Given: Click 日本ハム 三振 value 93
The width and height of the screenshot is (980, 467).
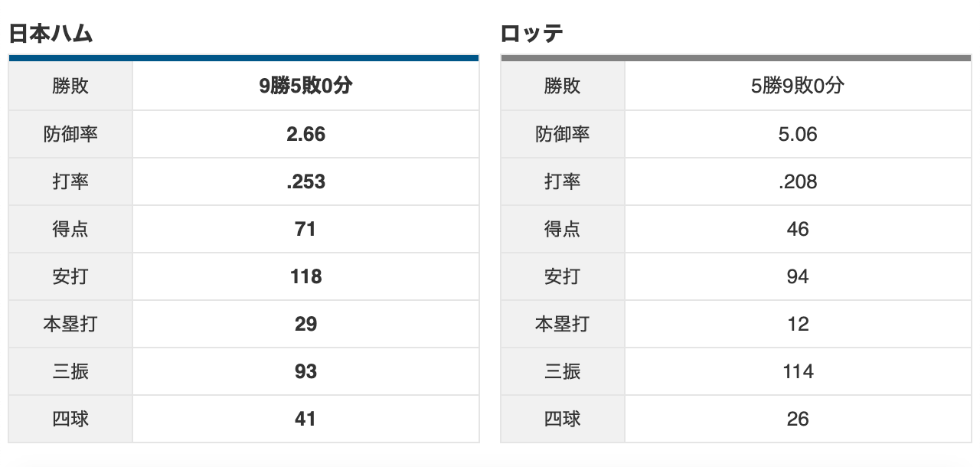Looking at the screenshot, I should [305, 371].
